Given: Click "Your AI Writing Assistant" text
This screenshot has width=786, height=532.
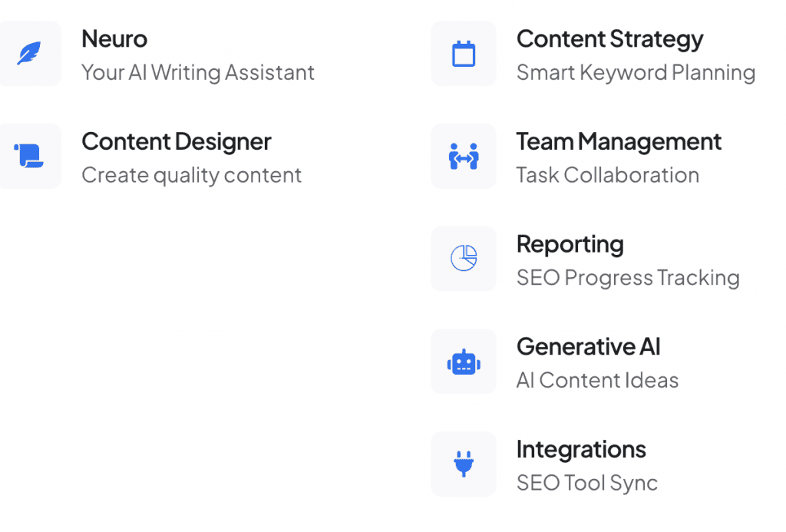Looking at the screenshot, I should [x=198, y=72].
